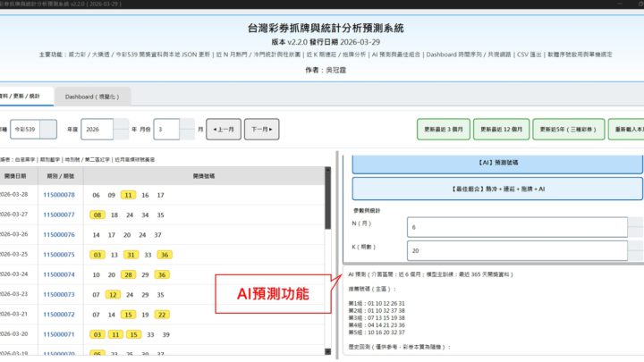Click the previous month arrow button
This screenshot has height=362, width=644.
point(223,130)
